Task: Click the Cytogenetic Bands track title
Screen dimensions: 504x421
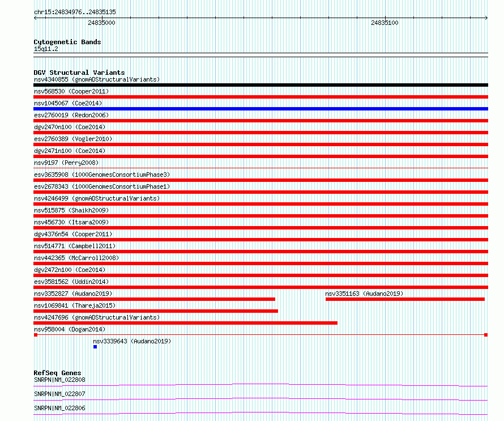Action: point(67,42)
